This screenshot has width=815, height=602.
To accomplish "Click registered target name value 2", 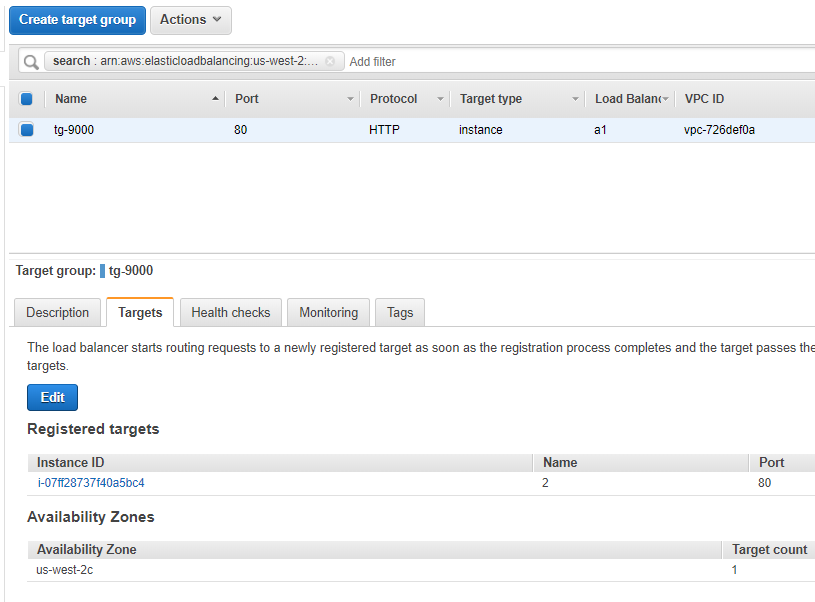I will (x=545, y=483).
